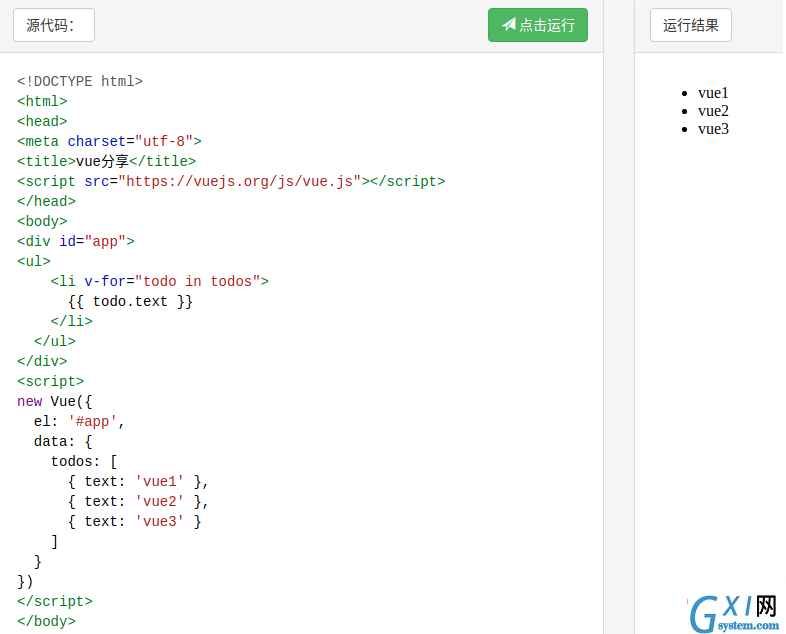Click the closing '</script>' tag line
This screenshot has width=786, height=634.
(55, 601)
